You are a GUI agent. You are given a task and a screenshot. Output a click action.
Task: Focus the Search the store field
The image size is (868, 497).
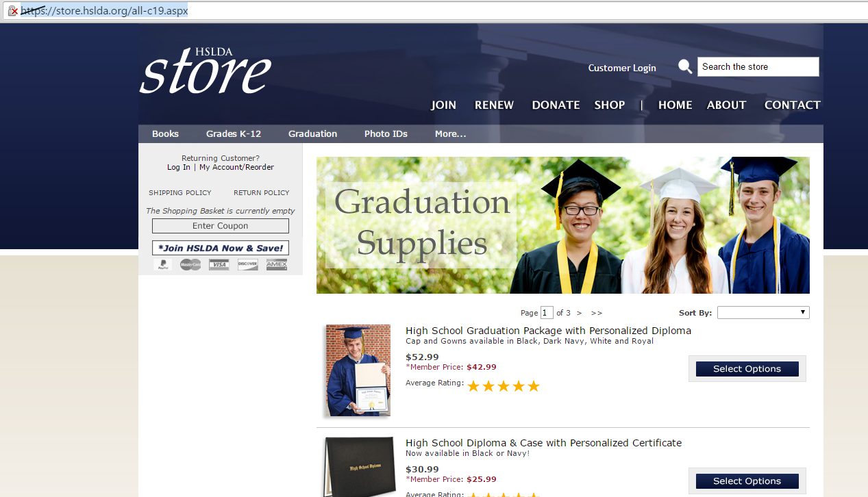758,66
